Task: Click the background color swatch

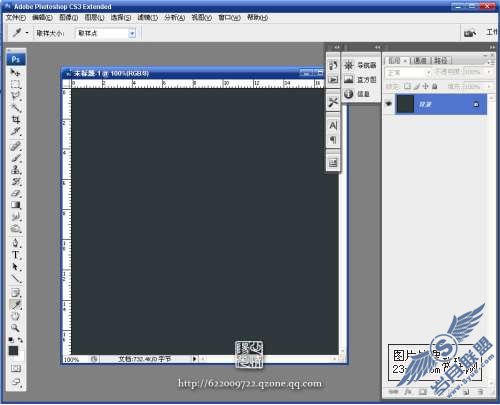Action: [21, 357]
